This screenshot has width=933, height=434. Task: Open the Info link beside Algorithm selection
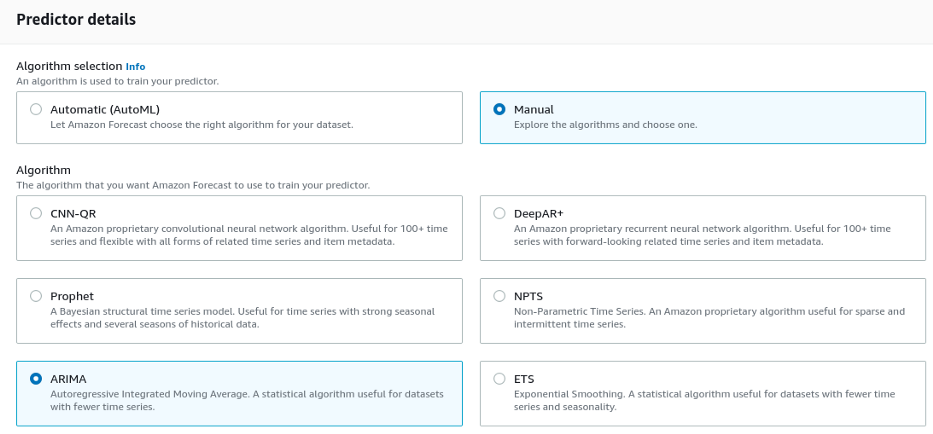(x=135, y=66)
